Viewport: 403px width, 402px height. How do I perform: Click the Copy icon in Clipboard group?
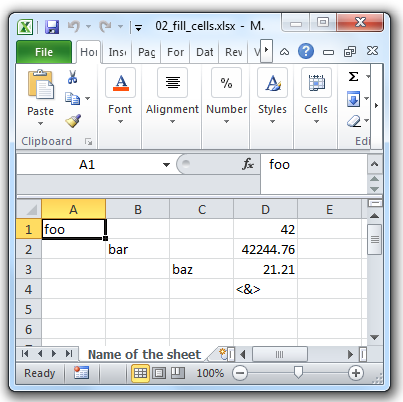(72, 99)
